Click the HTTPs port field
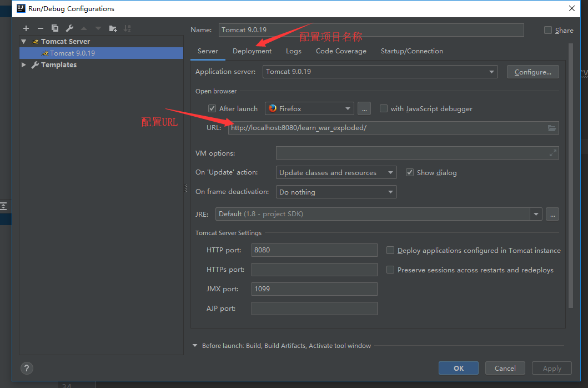Image resolution: width=588 pixels, height=388 pixels. point(314,270)
